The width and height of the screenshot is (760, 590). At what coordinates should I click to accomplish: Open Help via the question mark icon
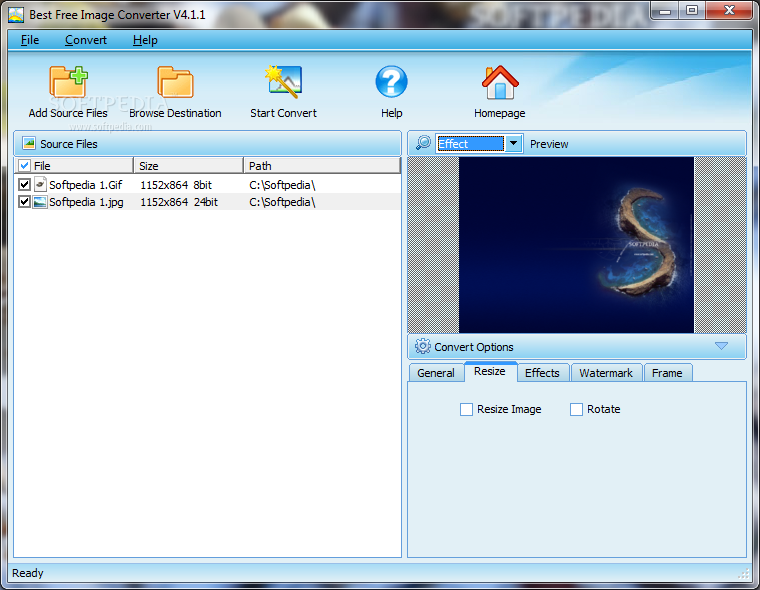click(x=391, y=81)
